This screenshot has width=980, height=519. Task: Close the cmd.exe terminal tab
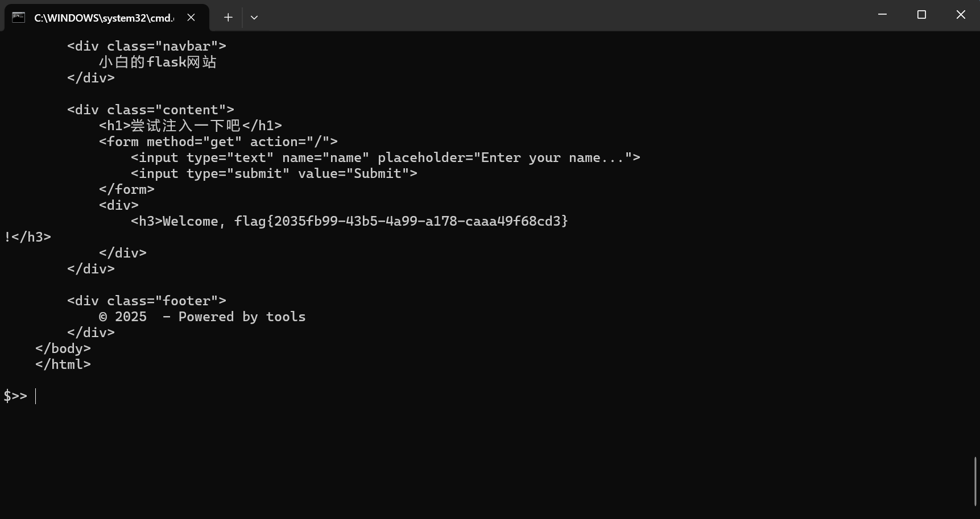191,18
